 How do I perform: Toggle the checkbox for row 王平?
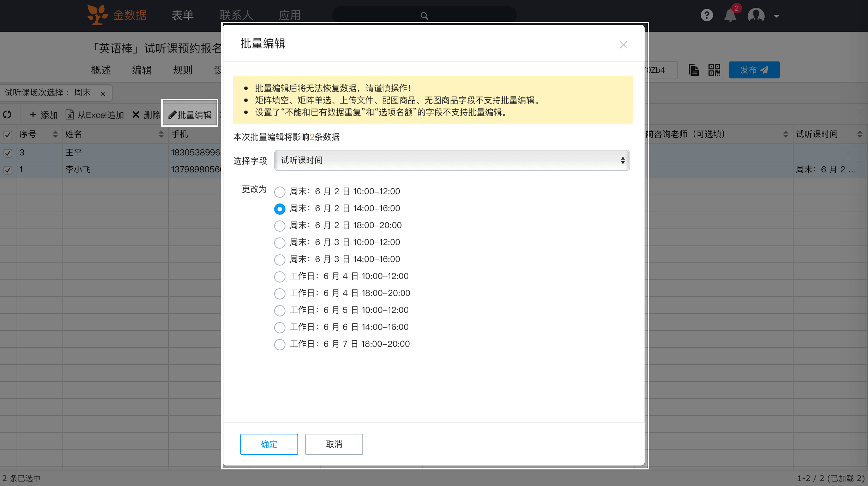click(8, 153)
